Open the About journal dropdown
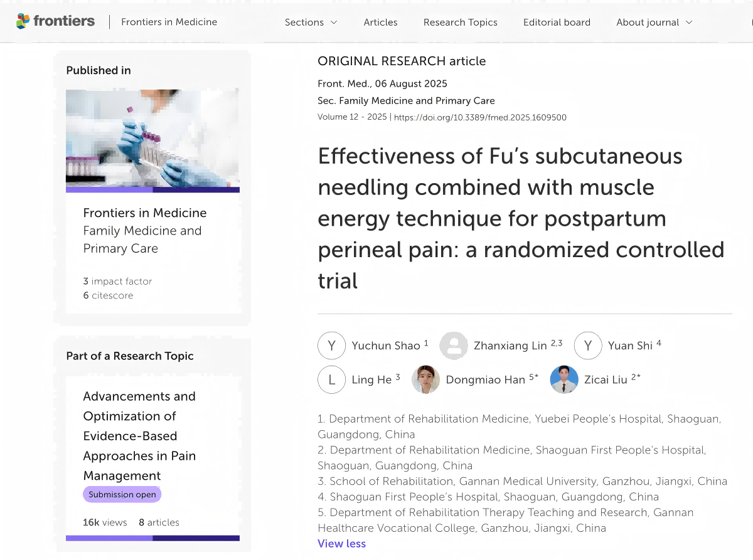753x560 pixels. tap(654, 23)
